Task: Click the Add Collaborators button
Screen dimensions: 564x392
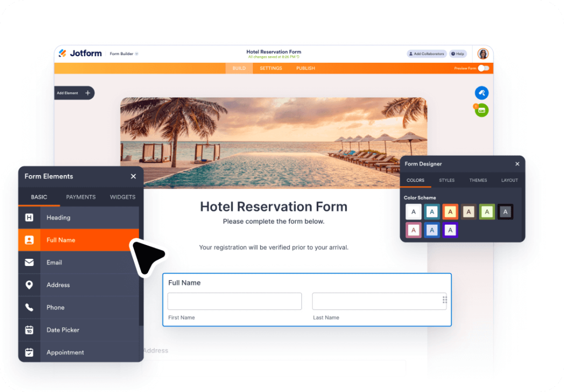Action: [427, 54]
